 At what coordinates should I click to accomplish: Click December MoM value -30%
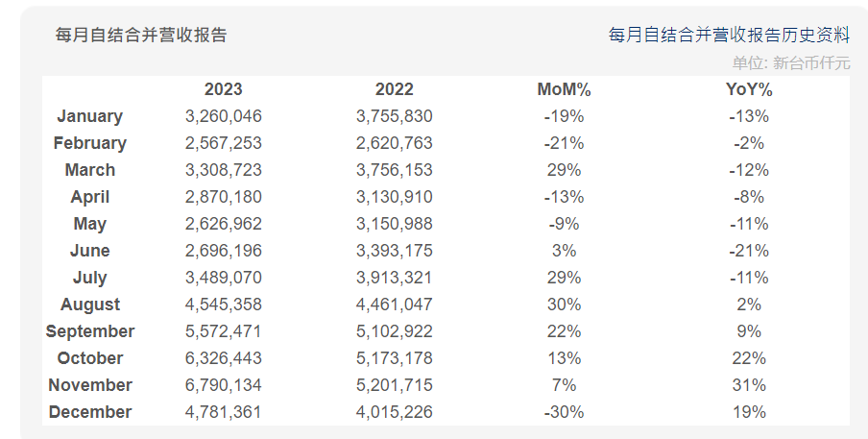[x=564, y=412]
